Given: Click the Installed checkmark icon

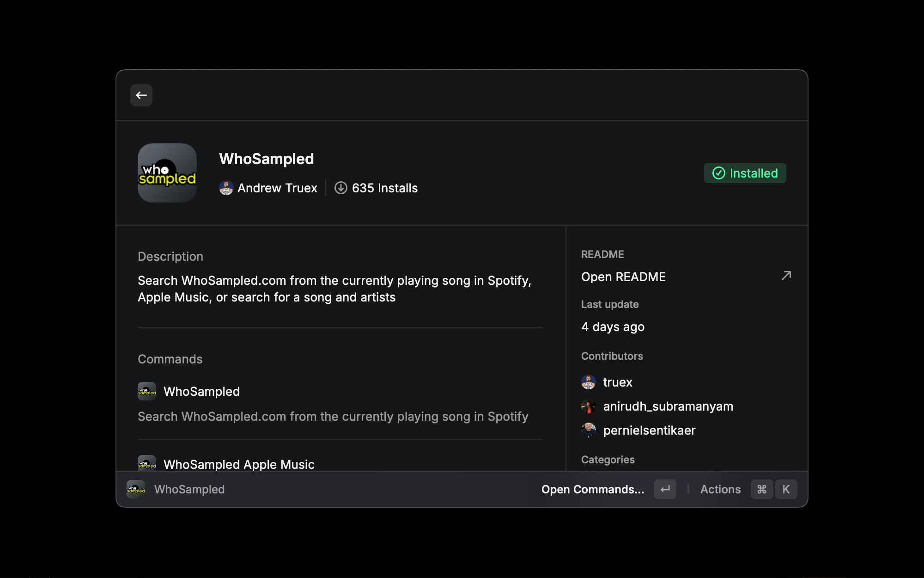Looking at the screenshot, I should tap(719, 173).
